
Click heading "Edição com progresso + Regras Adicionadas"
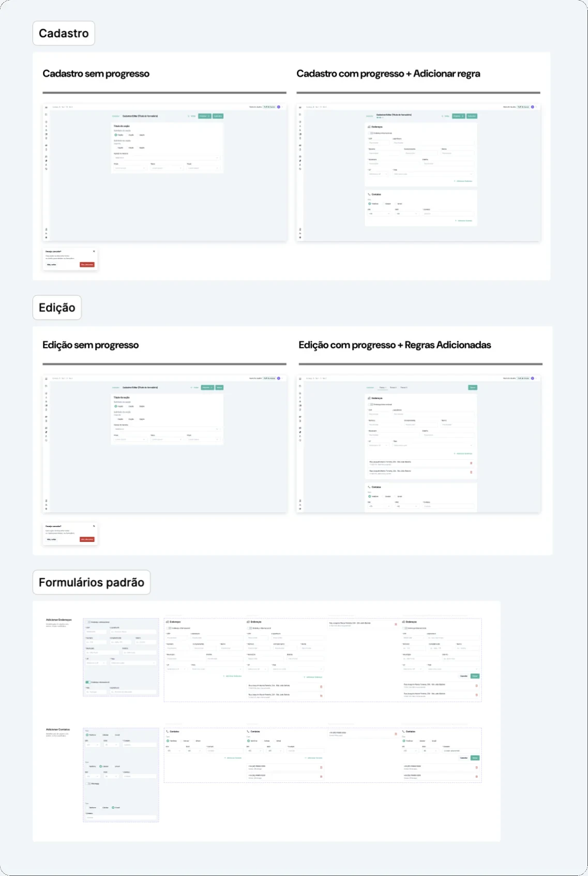(x=395, y=345)
